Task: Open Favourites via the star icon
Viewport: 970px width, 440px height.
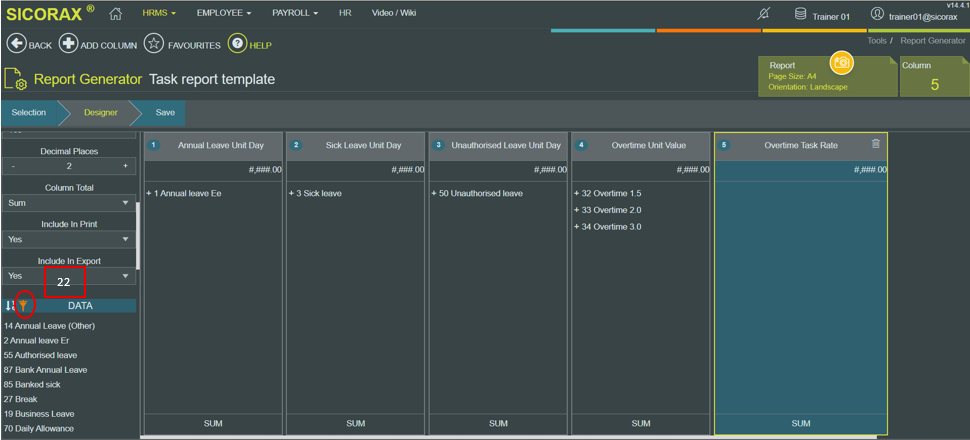Action: 153,45
